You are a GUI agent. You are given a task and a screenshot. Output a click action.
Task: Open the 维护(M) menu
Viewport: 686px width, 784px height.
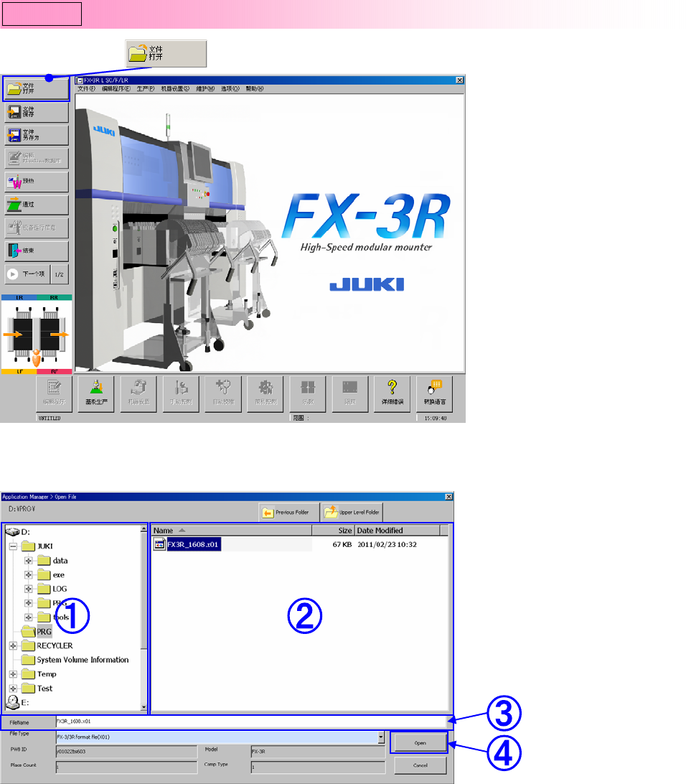click(x=205, y=88)
